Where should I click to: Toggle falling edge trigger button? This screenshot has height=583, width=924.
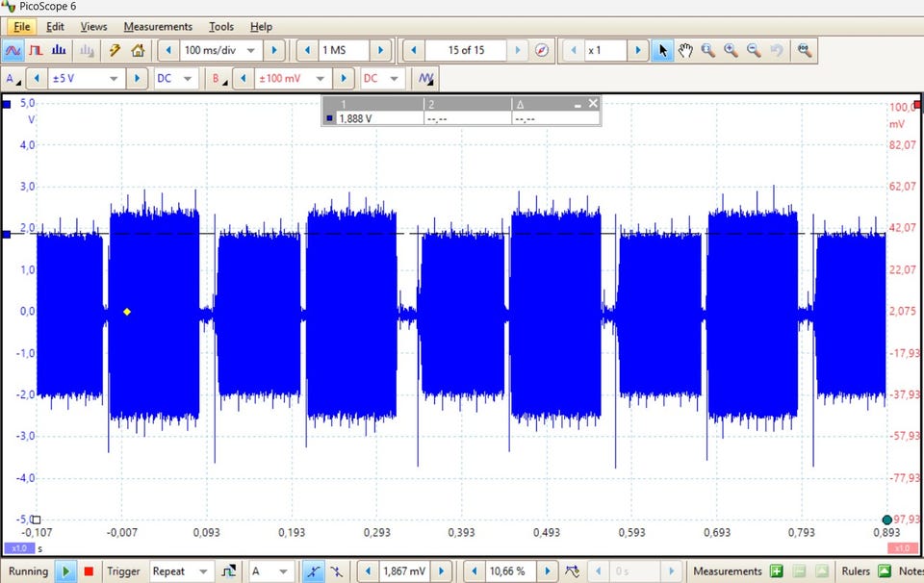(336, 571)
